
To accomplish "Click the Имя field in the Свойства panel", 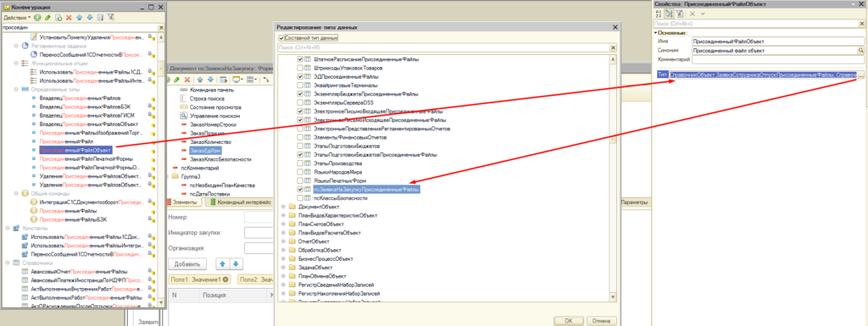I will (778, 41).
